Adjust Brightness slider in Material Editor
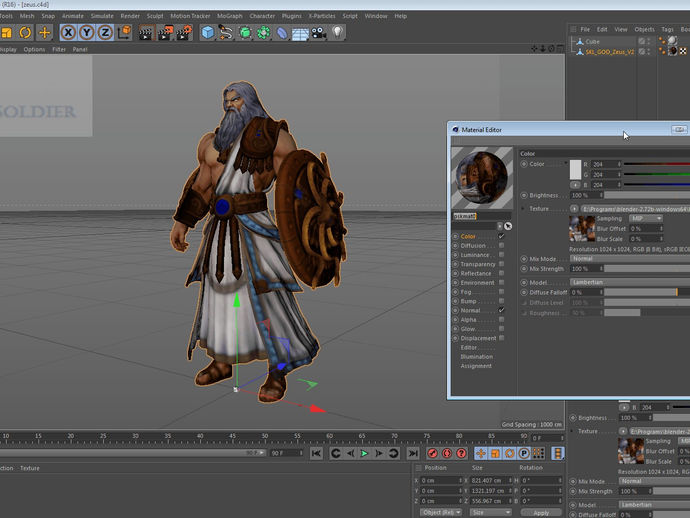 647,195
